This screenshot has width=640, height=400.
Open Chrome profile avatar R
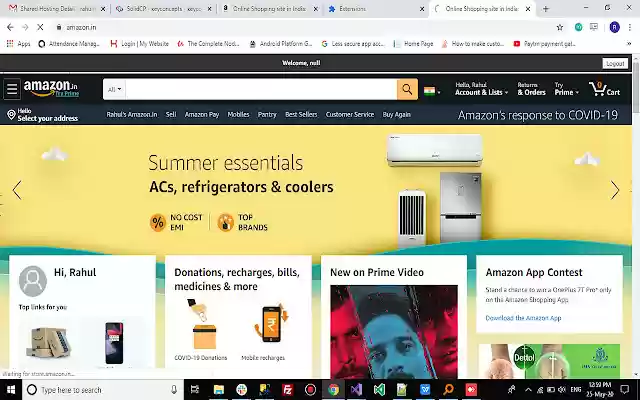click(x=614, y=27)
